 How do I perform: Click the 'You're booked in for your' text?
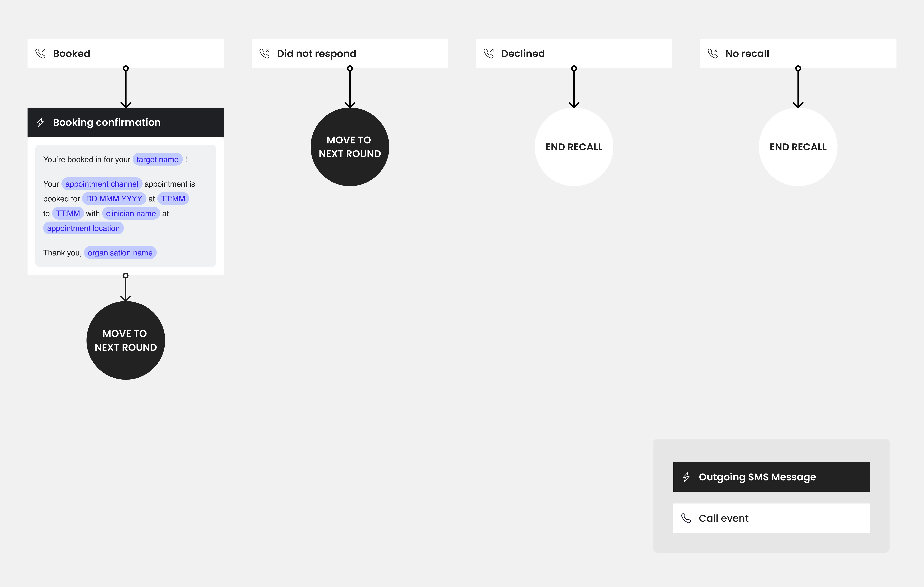coord(87,159)
